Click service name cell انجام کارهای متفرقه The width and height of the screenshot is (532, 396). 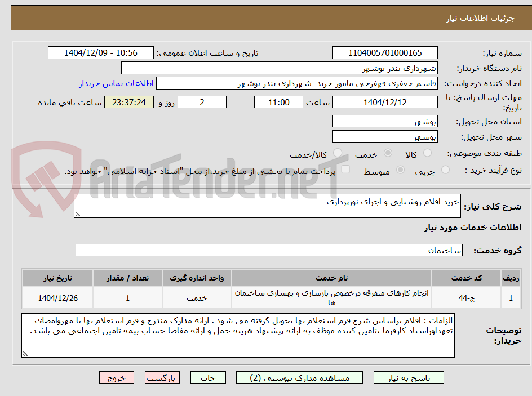tap(331, 297)
